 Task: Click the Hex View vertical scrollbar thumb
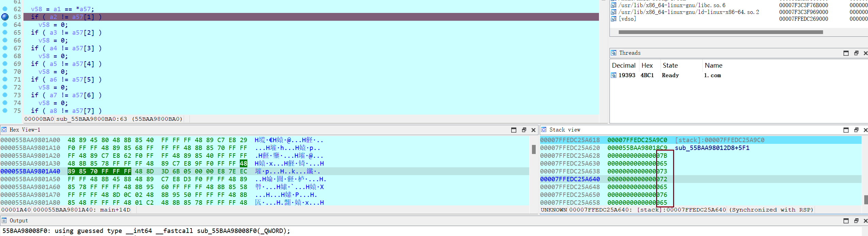(x=534, y=149)
